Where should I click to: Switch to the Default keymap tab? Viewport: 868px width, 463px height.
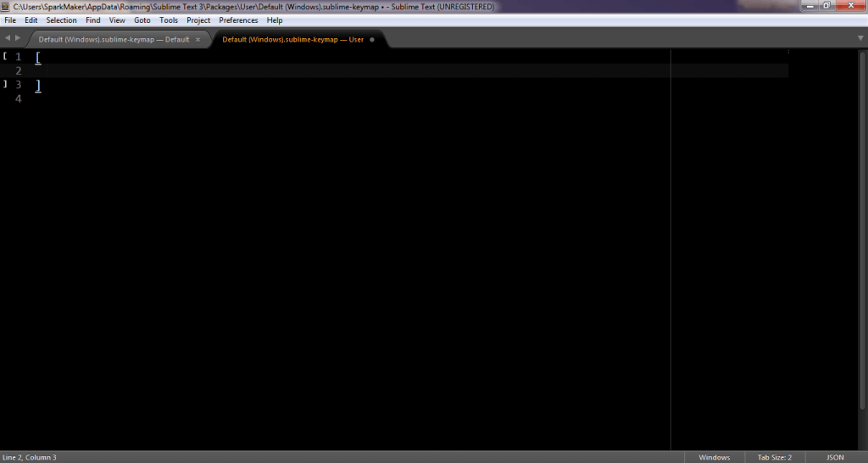[114, 39]
